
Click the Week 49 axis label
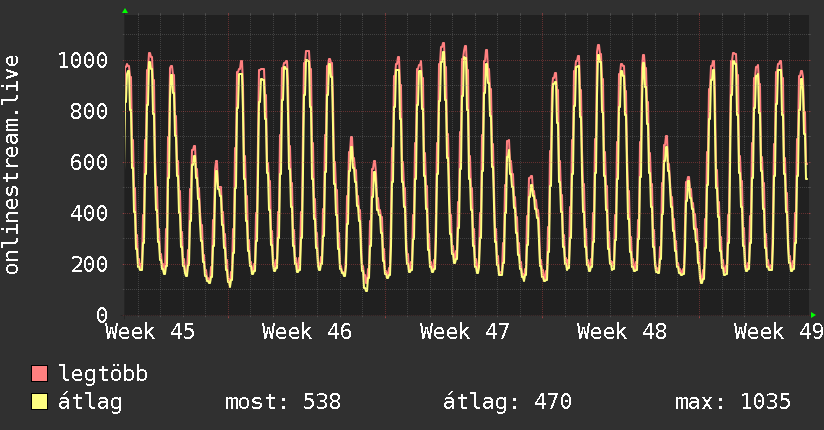click(x=778, y=331)
